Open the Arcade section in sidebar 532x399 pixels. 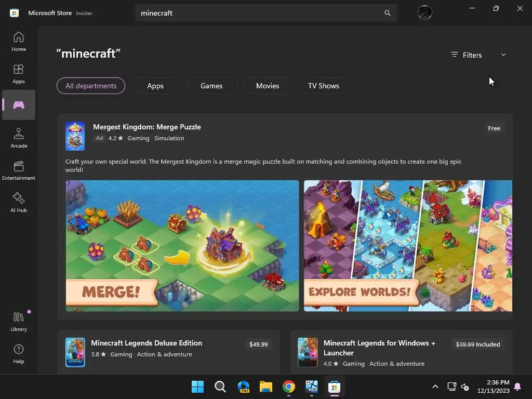pos(18,138)
